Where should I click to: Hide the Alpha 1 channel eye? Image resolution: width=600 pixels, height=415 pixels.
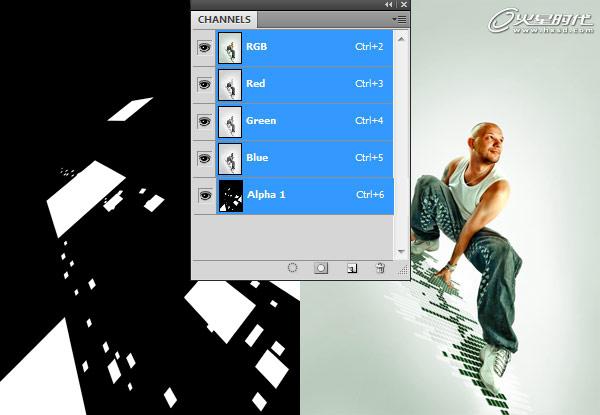click(x=205, y=195)
